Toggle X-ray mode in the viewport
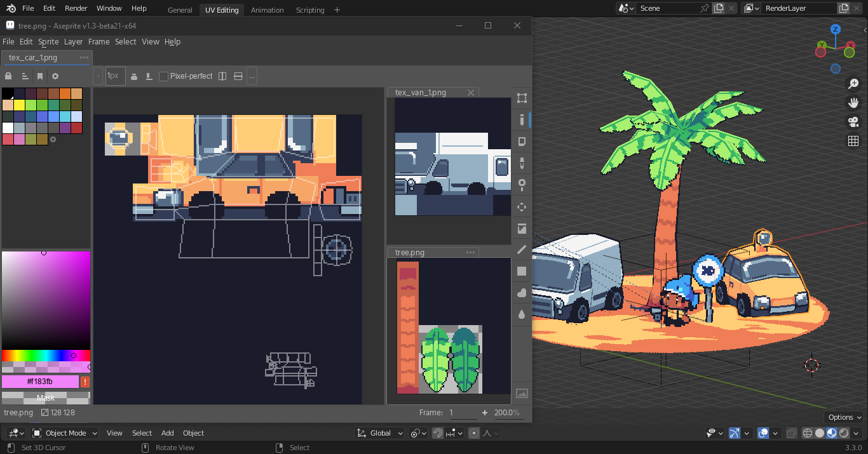The image size is (868, 454). pyautogui.click(x=791, y=432)
